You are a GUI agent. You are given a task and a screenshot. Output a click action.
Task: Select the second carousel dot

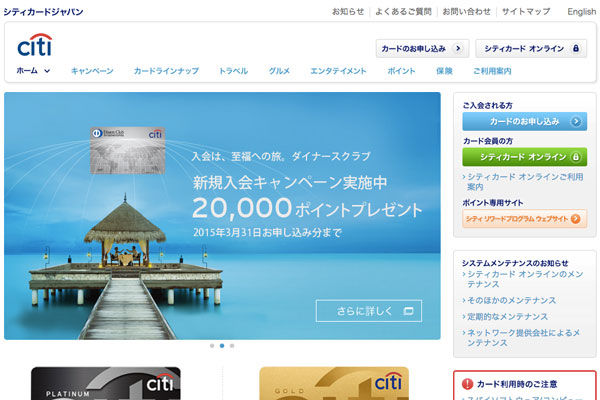[x=222, y=346]
